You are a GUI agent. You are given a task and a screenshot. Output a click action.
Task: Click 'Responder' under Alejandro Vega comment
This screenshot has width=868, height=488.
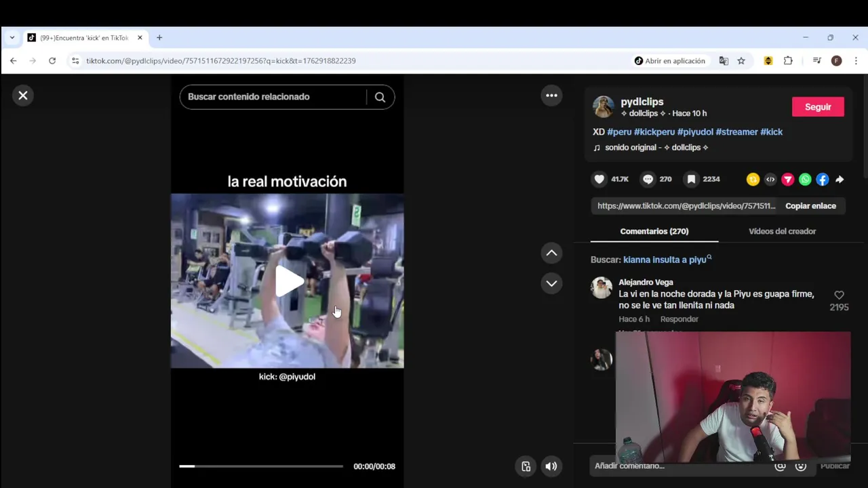coord(679,319)
